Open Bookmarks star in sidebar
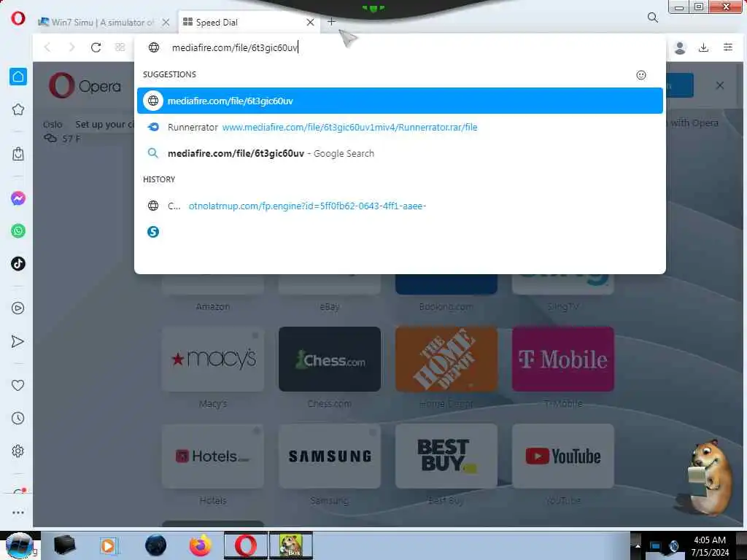Image resolution: width=747 pixels, height=560 pixels. click(18, 109)
